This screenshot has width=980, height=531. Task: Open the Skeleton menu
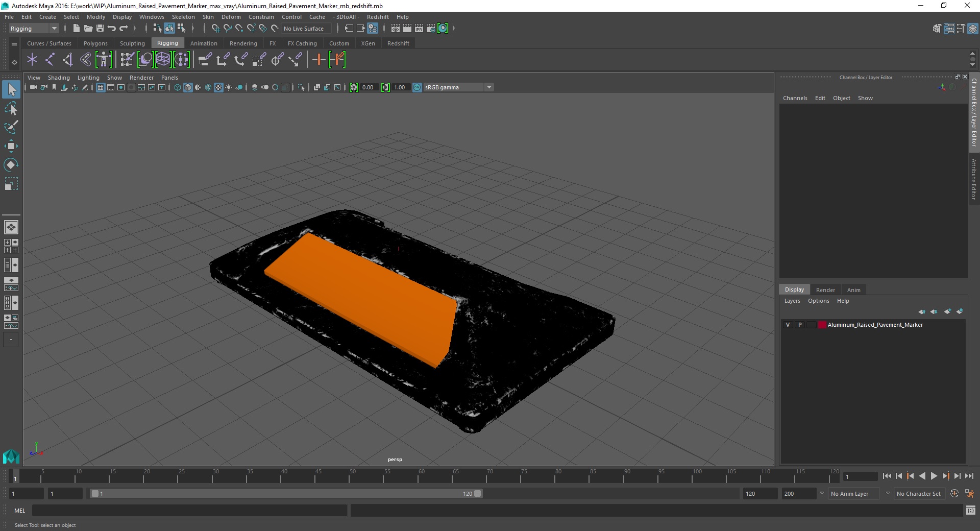(x=183, y=17)
